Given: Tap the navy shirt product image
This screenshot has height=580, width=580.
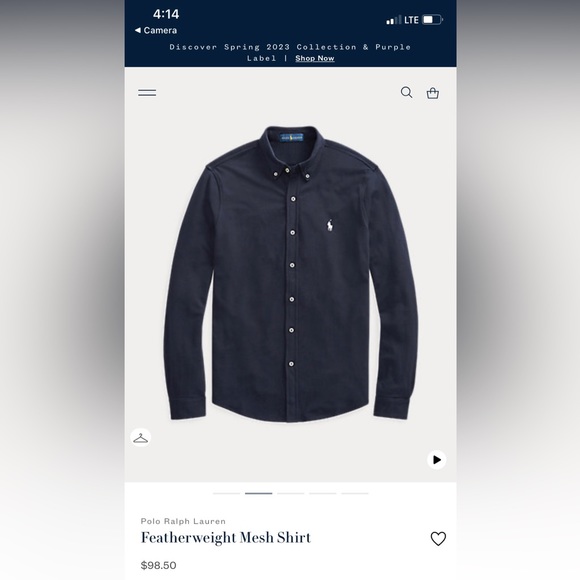Looking at the screenshot, I should 291,274.
